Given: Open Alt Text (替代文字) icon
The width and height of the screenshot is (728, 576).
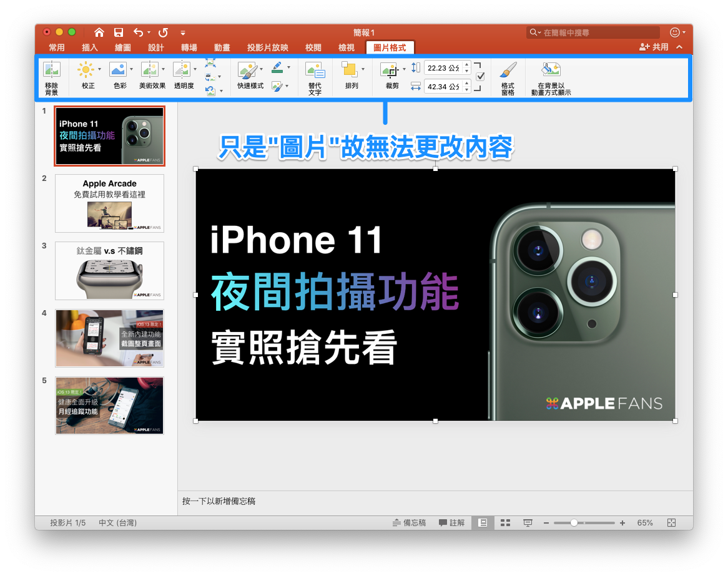Looking at the screenshot, I should click(x=315, y=71).
